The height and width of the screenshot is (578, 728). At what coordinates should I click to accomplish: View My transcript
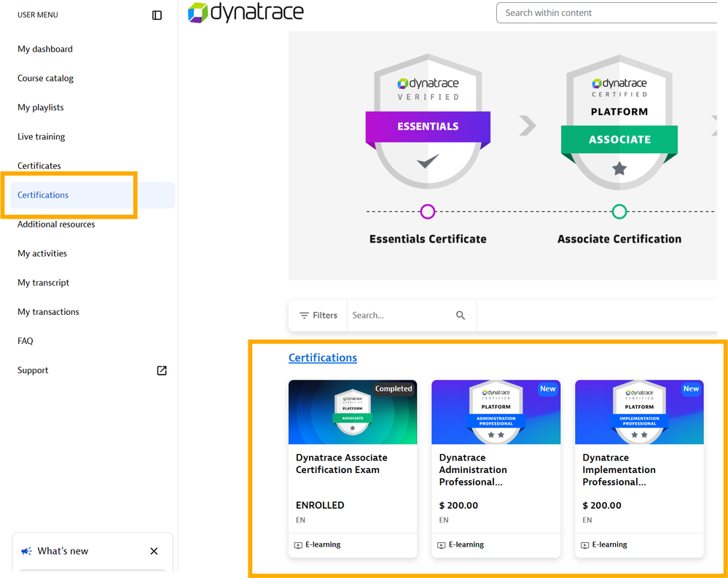tap(43, 283)
